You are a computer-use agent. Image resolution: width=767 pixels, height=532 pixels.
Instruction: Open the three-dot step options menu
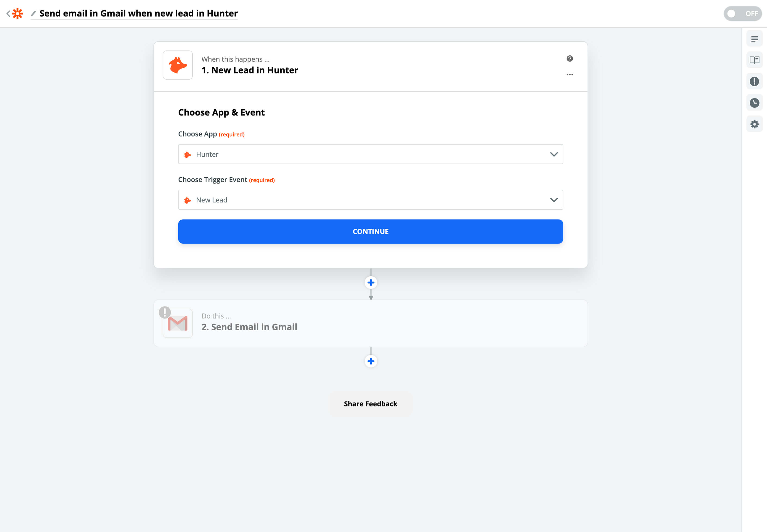coord(570,74)
